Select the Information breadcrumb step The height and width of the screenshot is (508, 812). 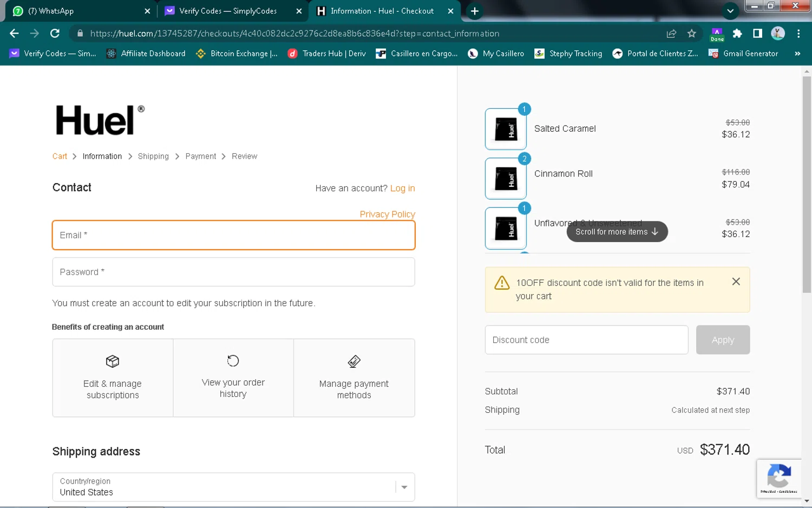pyautogui.click(x=102, y=156)
